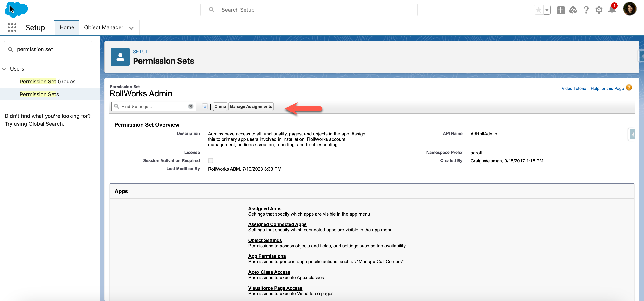
Task: Switch to the Home tab
Action: coord(67,27)
